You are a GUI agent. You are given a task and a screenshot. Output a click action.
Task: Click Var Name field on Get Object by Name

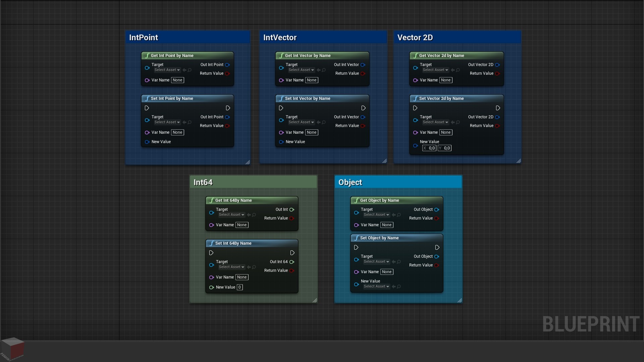387,225
